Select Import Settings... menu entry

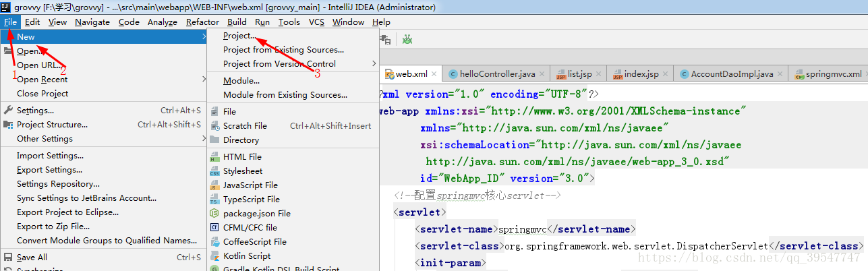coord(51,156)
